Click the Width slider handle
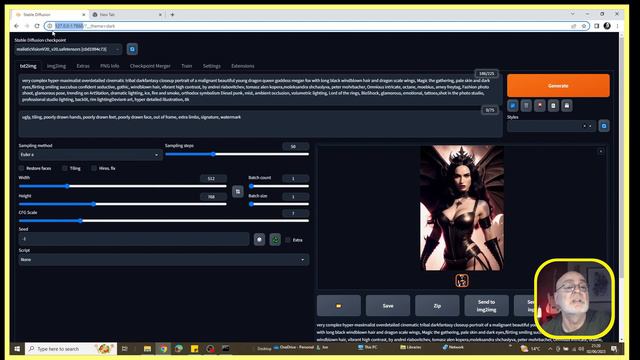 tap(68, 186)
